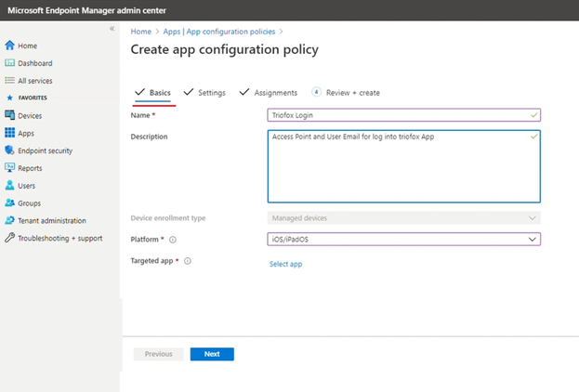Open All services in the sidebar
This screenshot has height=392, width=579.
click(x=35, y=81)
